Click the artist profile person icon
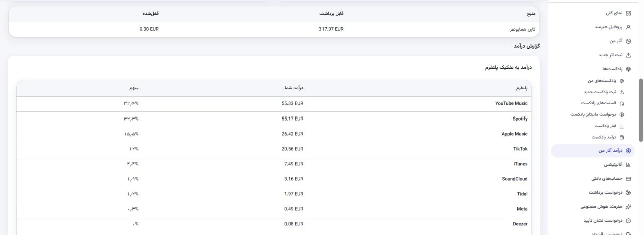 tap(628, 27)
